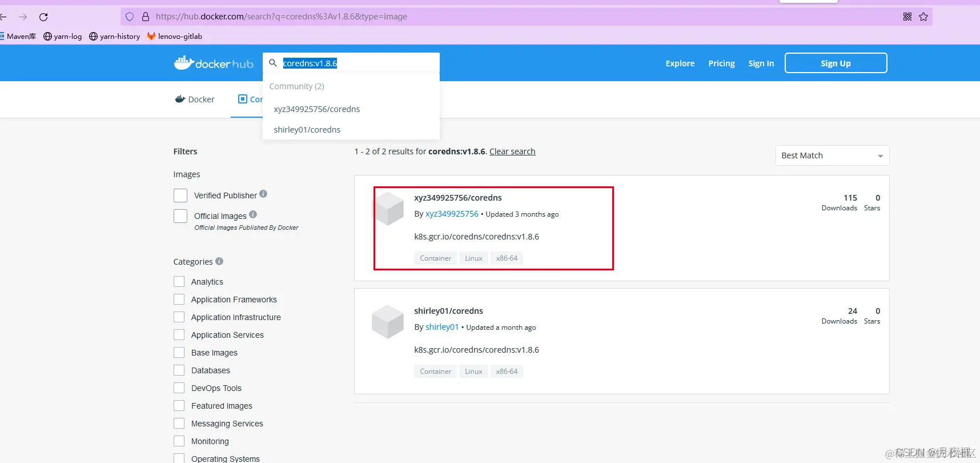
Task: Click x86-64 tag on xyz349925756 result
Action: [x=507, y=258]
